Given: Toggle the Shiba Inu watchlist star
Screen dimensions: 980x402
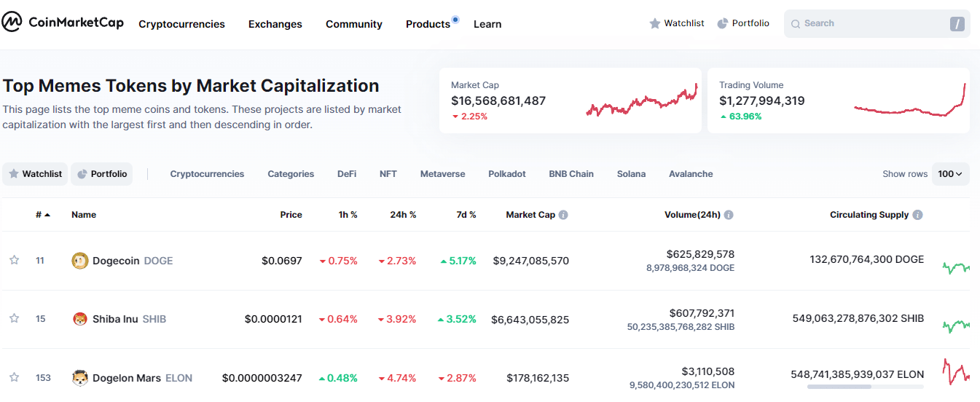Looking at the screenshot, I should point(14,318).
